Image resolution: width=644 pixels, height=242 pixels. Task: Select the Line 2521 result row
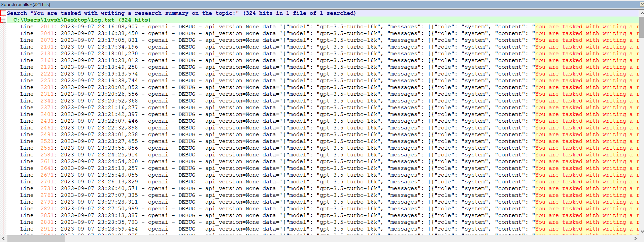coord(323,141)
